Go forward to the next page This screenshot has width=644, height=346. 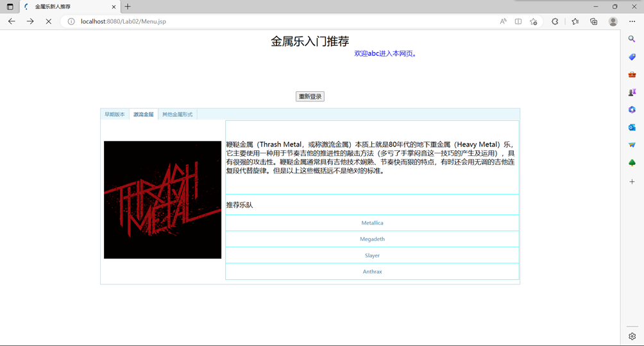(30, 21)
